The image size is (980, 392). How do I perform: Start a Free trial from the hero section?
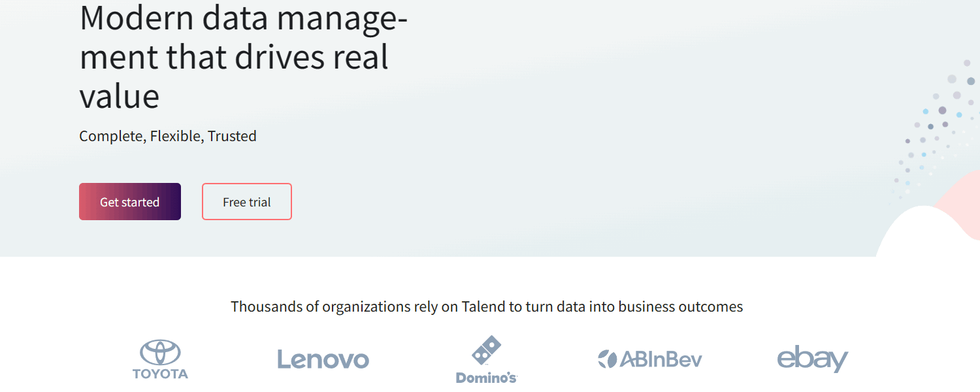246,201
